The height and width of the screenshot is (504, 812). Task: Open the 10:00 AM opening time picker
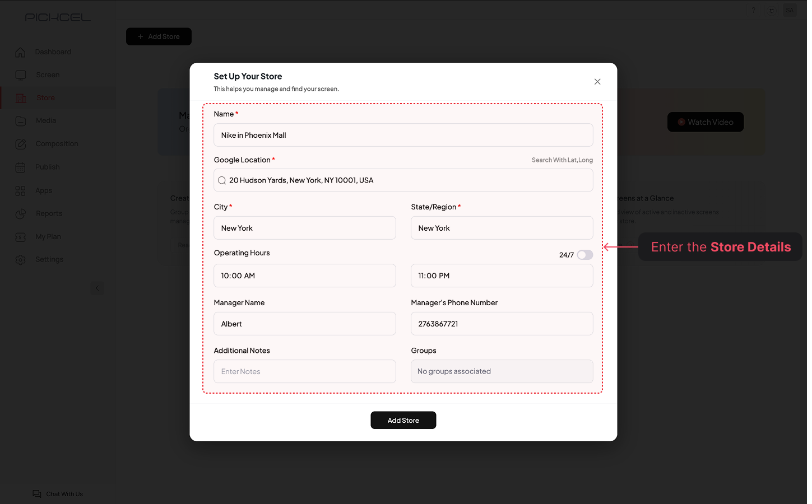(x=304, y=276)
